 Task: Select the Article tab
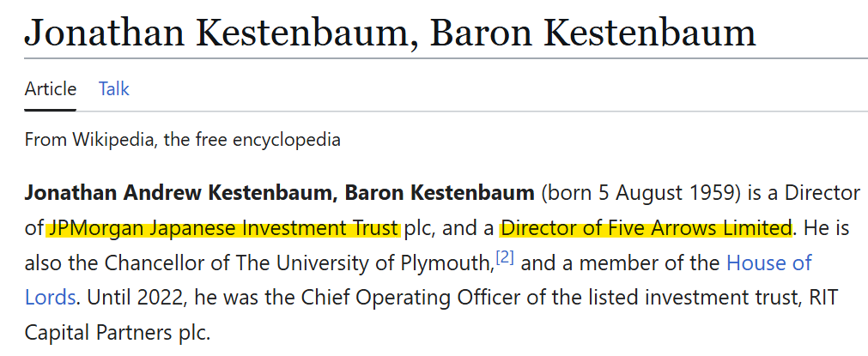pos(51,88)
